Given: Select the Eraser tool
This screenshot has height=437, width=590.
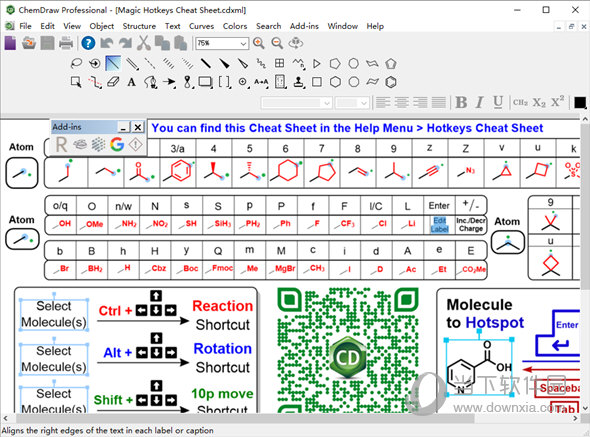Looking at the screenshot, I should (x=113, y=82).
